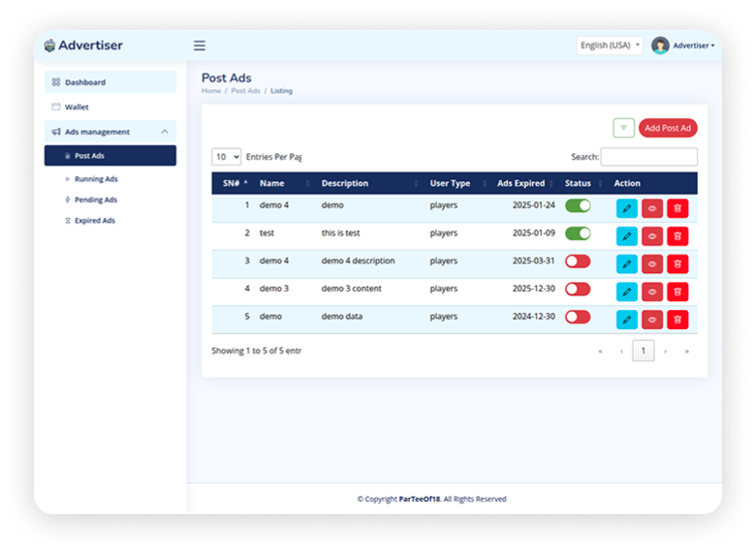Open the English (USA) language dropdown
Screen dimensions: 756x552
(610, 46)
